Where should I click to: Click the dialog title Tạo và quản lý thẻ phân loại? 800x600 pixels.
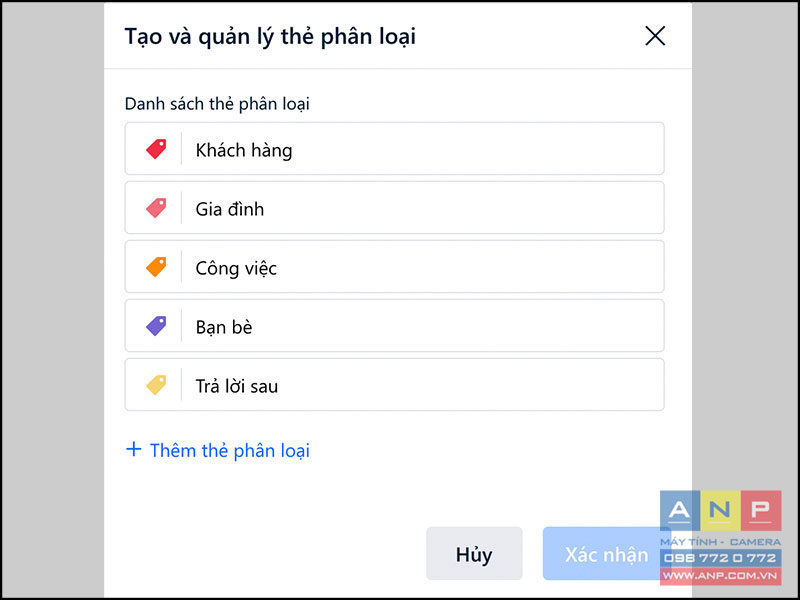tap(270, 37)
